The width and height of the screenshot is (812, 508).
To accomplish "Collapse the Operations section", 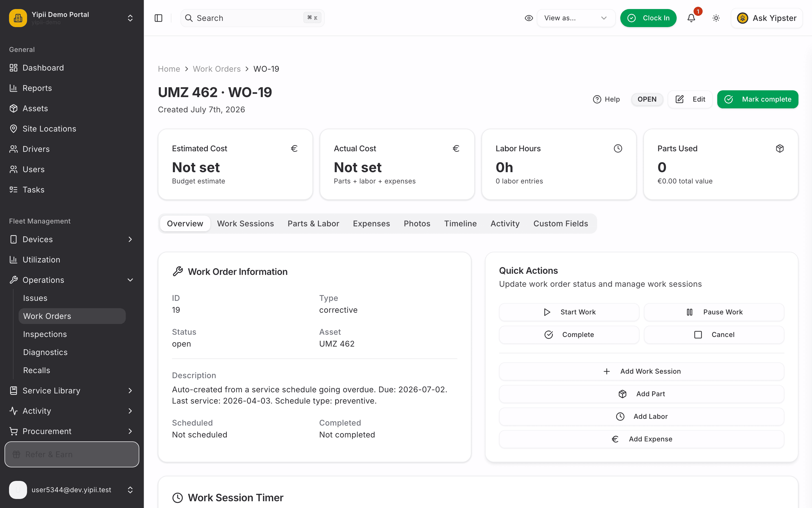I will point(72,280).
